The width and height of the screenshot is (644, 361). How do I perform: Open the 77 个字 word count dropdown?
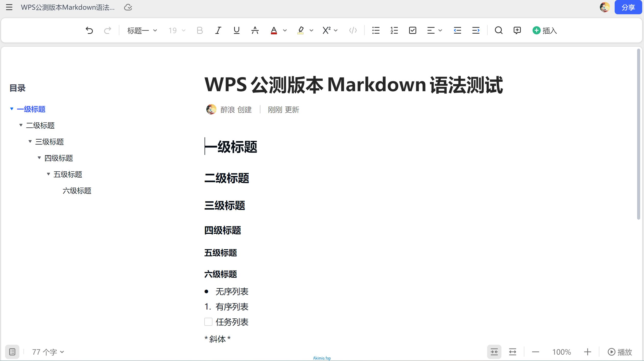click(48, 352)
